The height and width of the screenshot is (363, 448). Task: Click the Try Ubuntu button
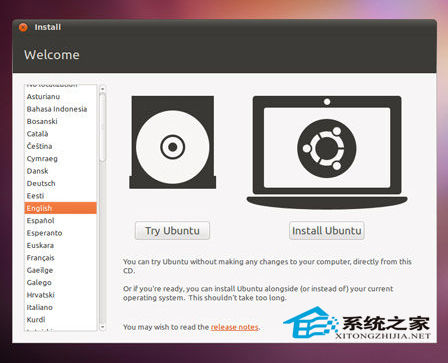pos(172,231)
